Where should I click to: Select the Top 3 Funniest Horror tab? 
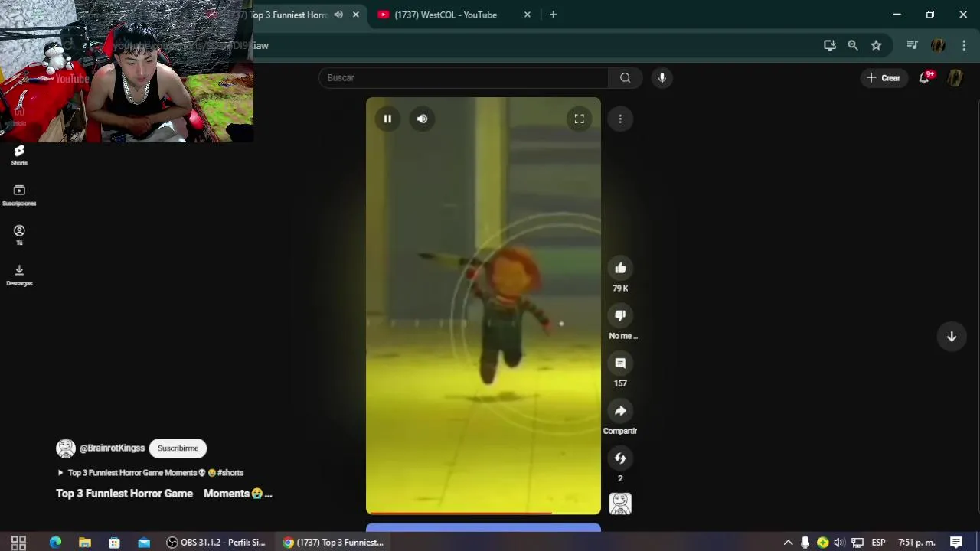(291, 15)
